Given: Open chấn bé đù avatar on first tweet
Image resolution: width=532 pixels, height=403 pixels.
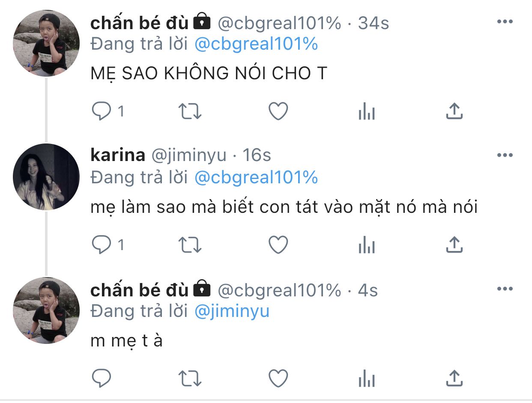Looking at the screenshot, I should (x=46, y=43).
